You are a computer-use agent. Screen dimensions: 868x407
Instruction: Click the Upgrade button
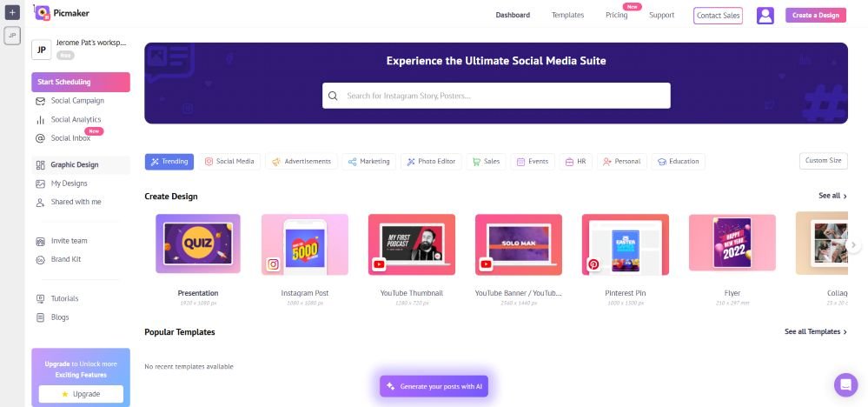tap(81, 394)
